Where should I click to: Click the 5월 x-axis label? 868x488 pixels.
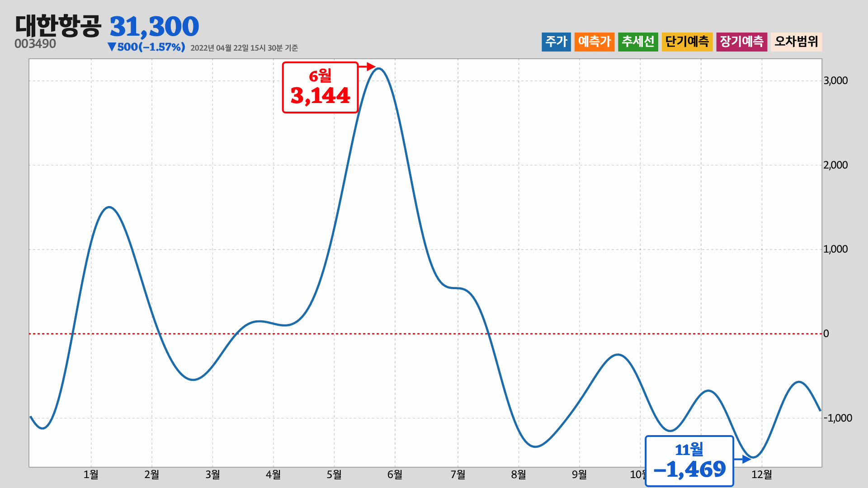tap(334, 474)
